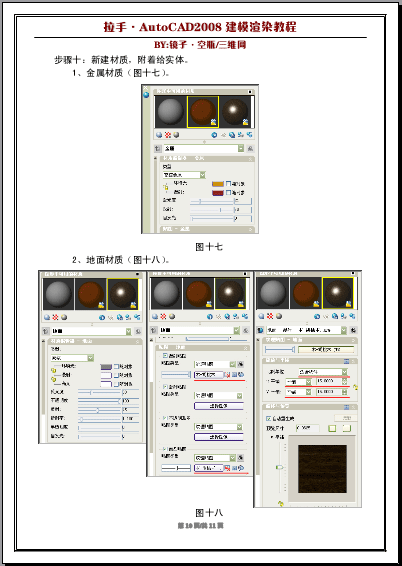Viewport: 402px width, 566px height.
Task: Open material name dropdown in Figure 17 panel
Action: click(x=204, y=148)
